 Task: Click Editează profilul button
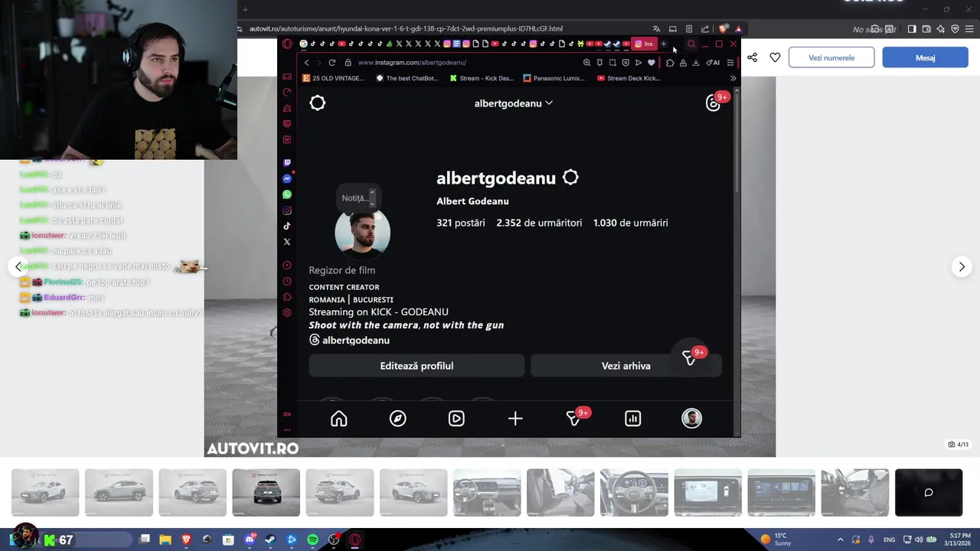click(416, 366)
